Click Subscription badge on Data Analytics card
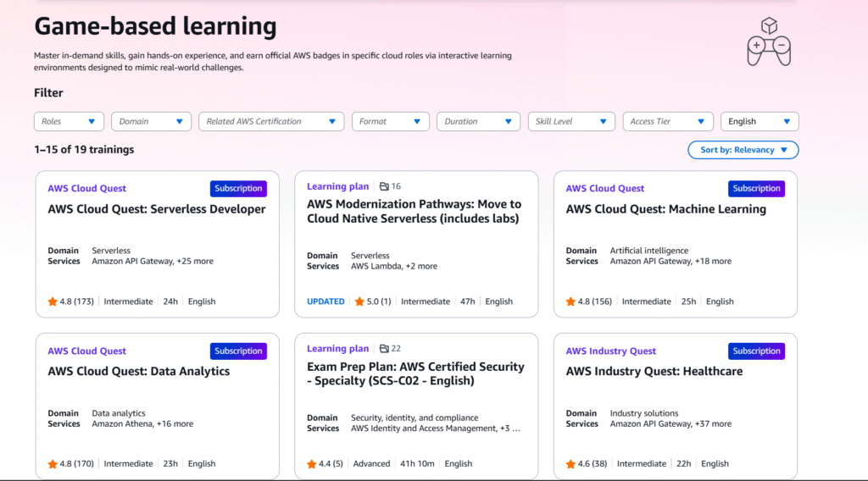This screenshot has width=868, height=481. click(238, 351)
